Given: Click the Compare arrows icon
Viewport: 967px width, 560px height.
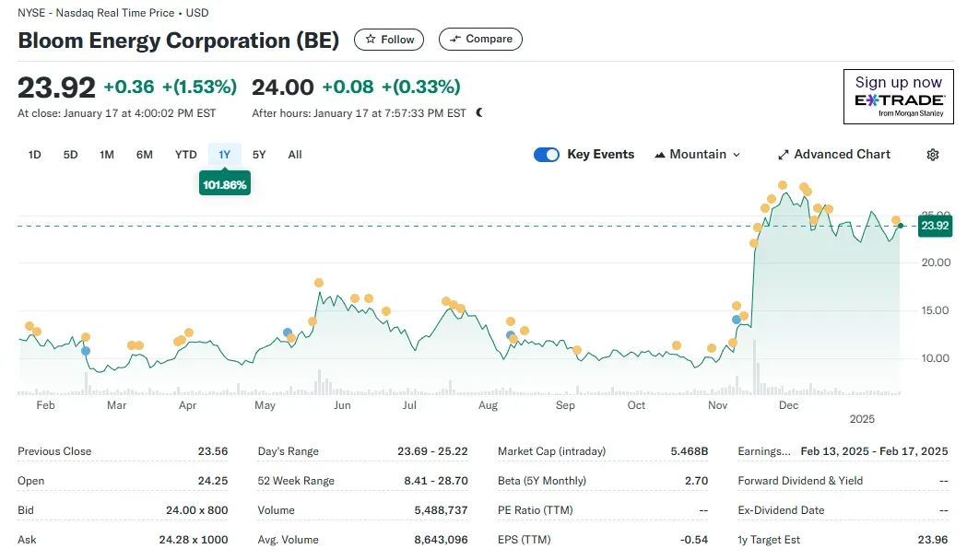Looking at the screenshot, I should click(x=455, y=39).
